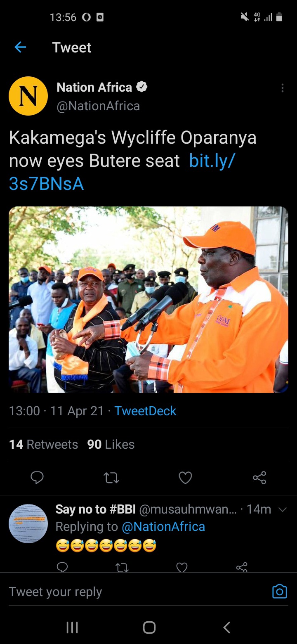View the Oparanya rally photo

click(x=148, y=300)
